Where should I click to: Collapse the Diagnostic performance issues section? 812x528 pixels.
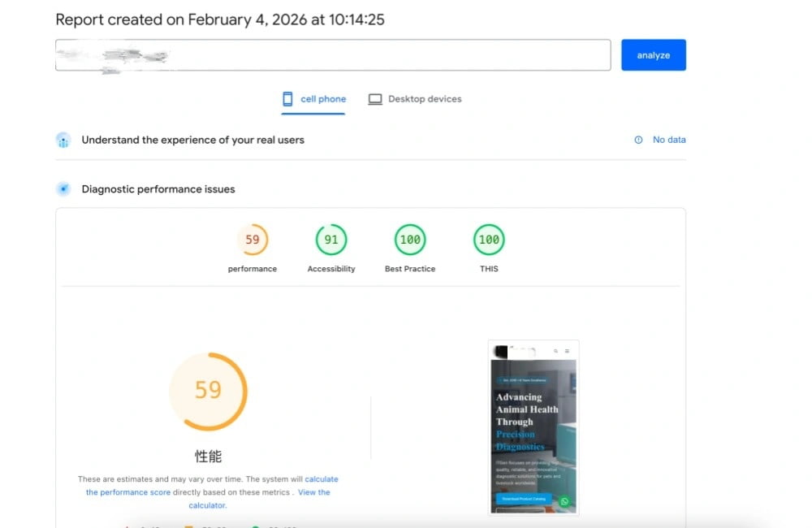157,188
